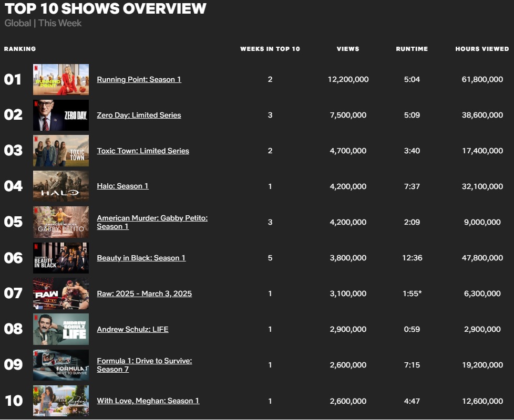Click the VIEWS column header
This screenshot has height=420, width=514.
point(348,49)
